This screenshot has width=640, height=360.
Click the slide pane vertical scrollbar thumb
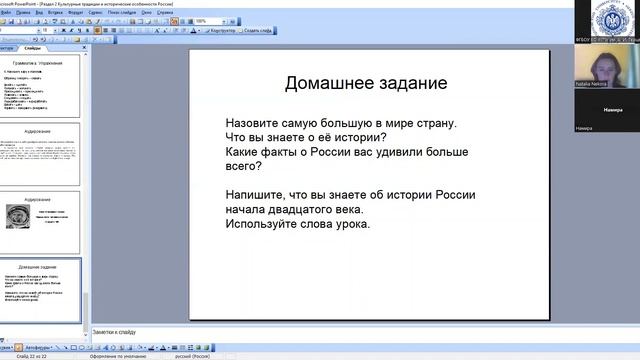tap(86, 312)
